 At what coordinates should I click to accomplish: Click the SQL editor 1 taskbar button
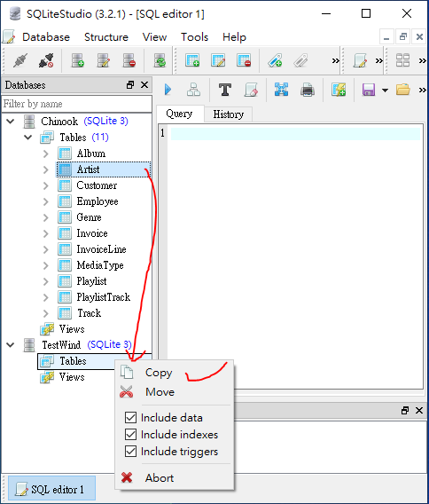pyautogui.click(x=51, y=489)
